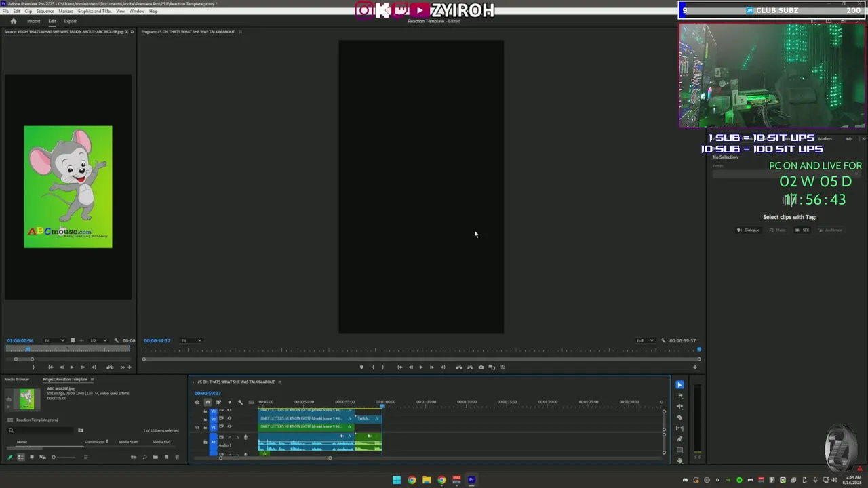
Task: Open Program monitor zoom Fit dropdown
Action: pyautogui.click(x=191, y=340)
